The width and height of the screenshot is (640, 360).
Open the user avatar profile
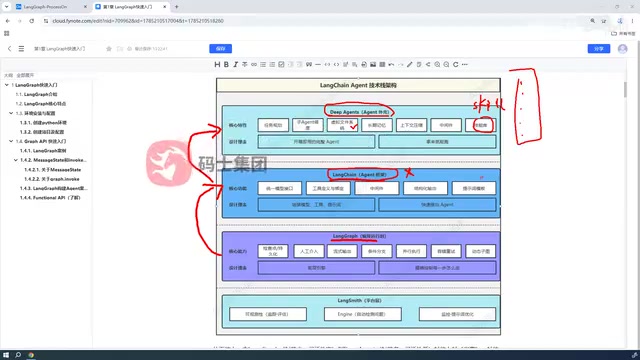click(x=622, y=49)
